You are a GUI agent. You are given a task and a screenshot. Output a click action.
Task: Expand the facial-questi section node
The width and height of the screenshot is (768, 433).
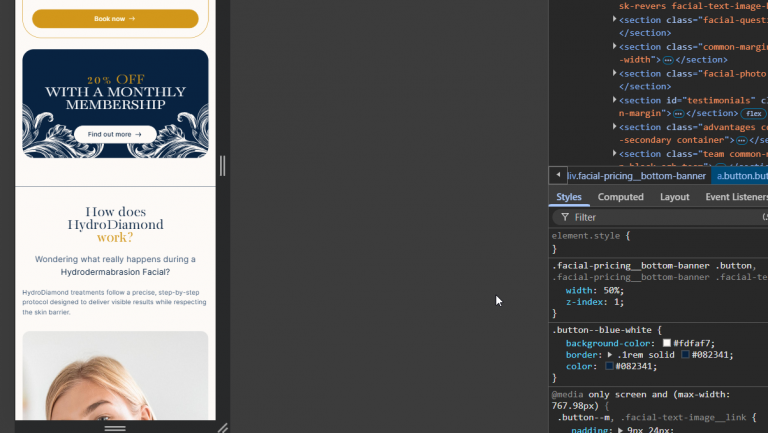pyautogui.click(x=614, y=19)
